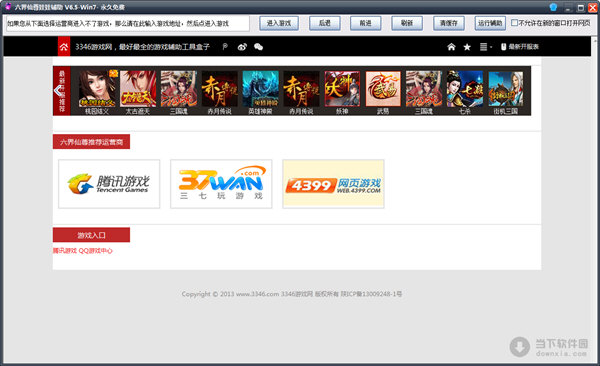Click the 后退 back button
600x366 pixels.
coord(324,23)
